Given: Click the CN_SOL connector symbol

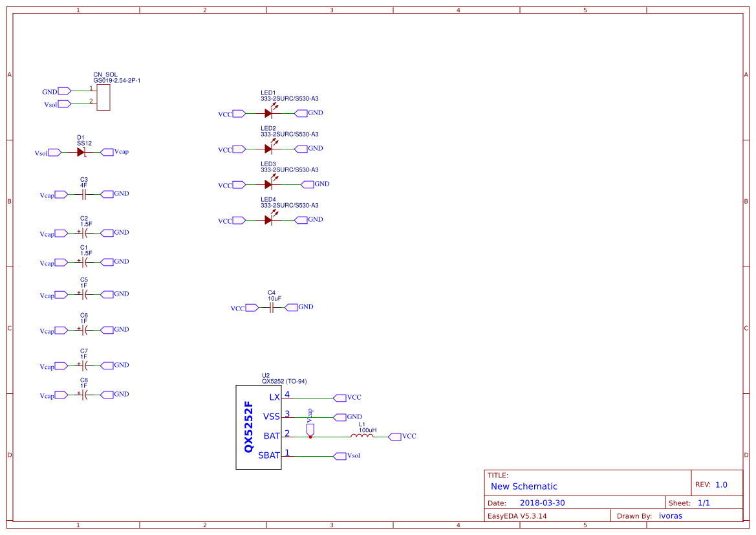Looking at the screenshot, I should click(x=103, y=97).
